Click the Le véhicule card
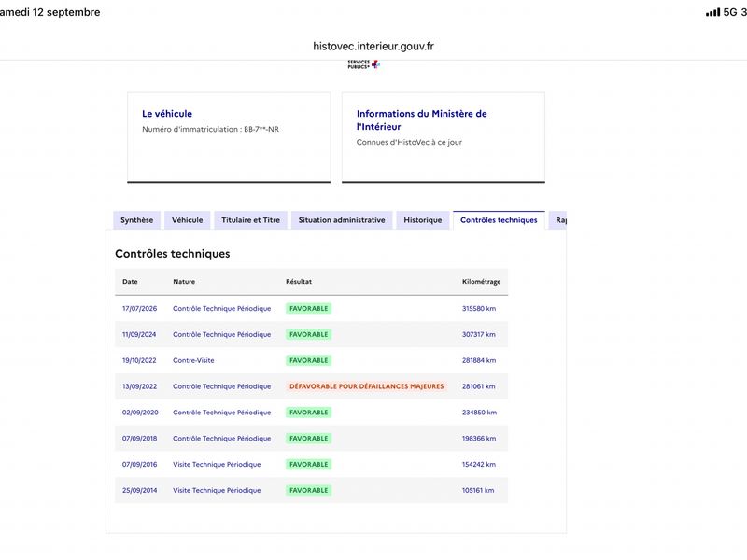747x560 pixels. click(229, 137)
